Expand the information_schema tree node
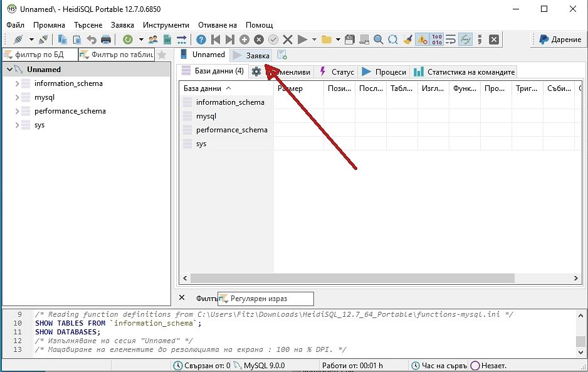This screenshot has height=372, width=588. 17,83
